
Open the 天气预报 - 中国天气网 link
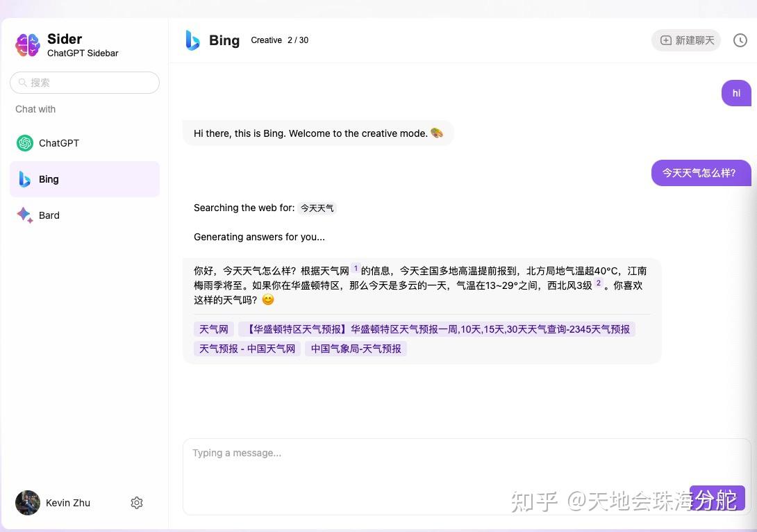(x=247, y=348)
